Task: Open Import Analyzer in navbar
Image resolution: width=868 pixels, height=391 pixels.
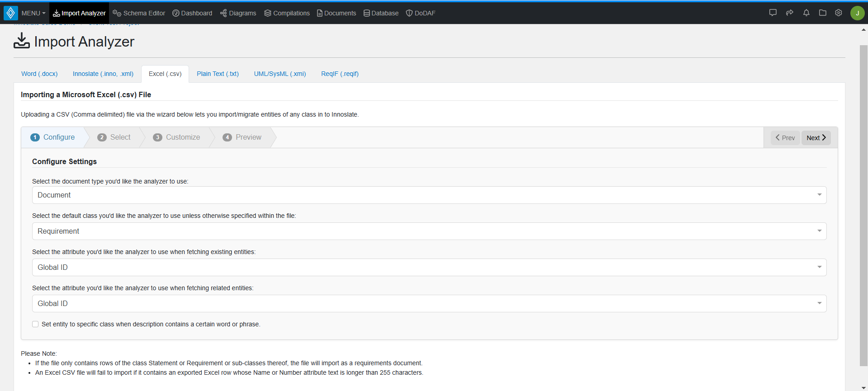Action: (x=79, y=13)
